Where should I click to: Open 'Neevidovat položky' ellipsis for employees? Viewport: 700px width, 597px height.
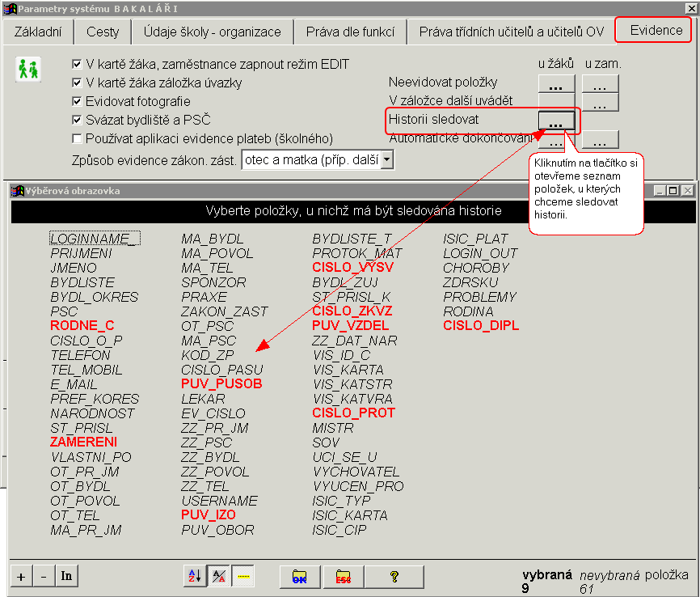coord(600,83)
